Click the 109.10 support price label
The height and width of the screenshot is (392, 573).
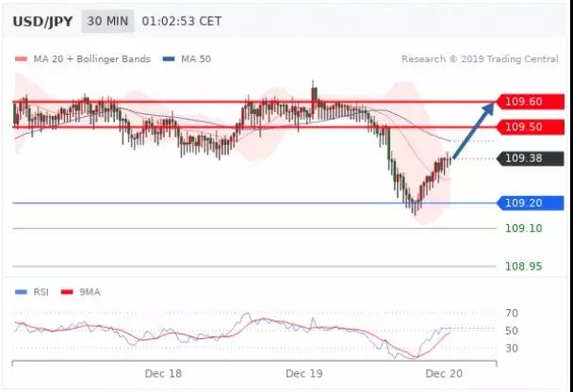(x=521, y=228)
